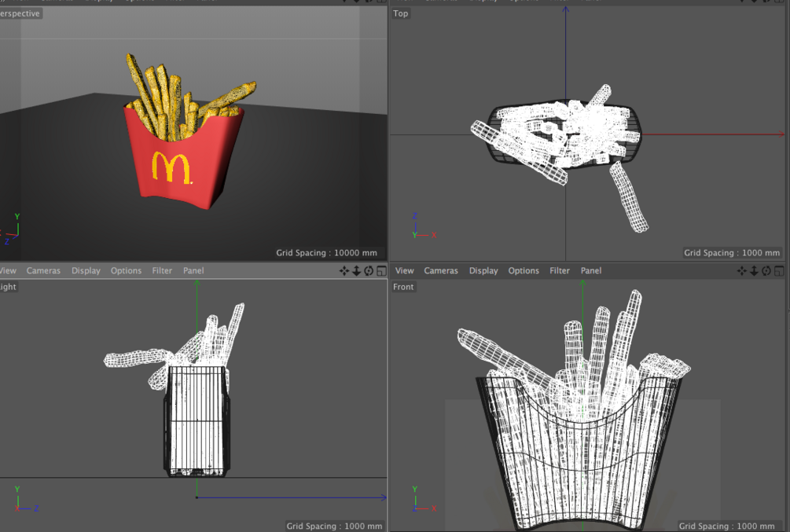790x532 pixels.
Task: Click the zoom/dolly camera icon in Front view
Action: (754, 271)
